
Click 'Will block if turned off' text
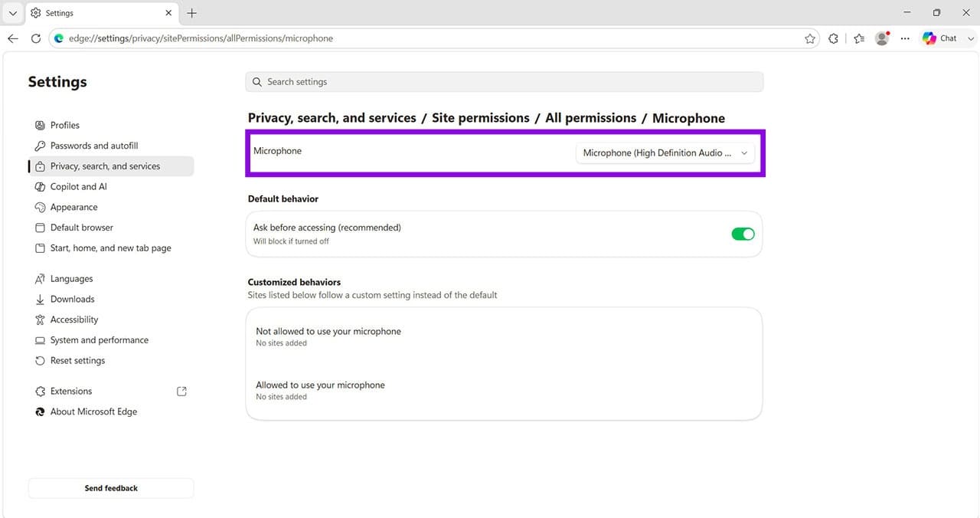291,241
